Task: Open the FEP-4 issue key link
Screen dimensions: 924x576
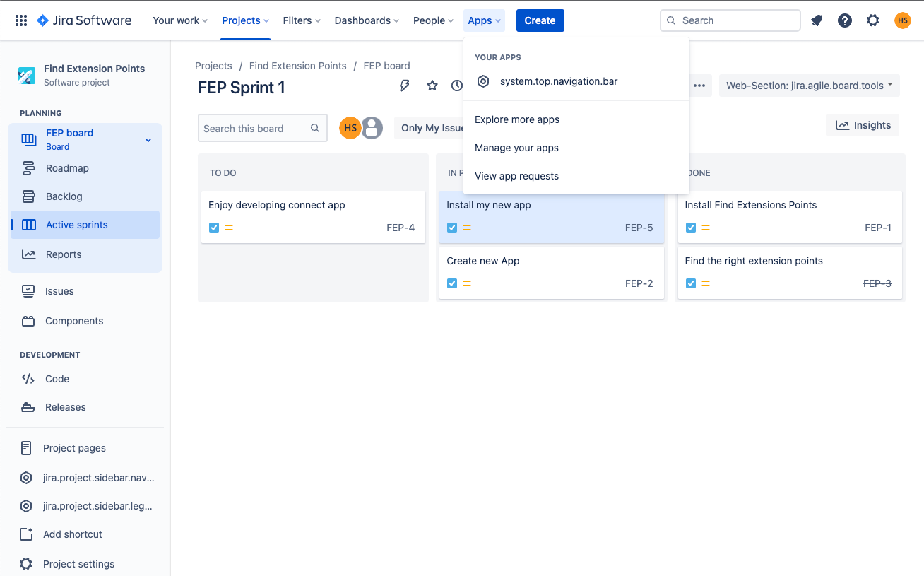Action: pos(401,228)
